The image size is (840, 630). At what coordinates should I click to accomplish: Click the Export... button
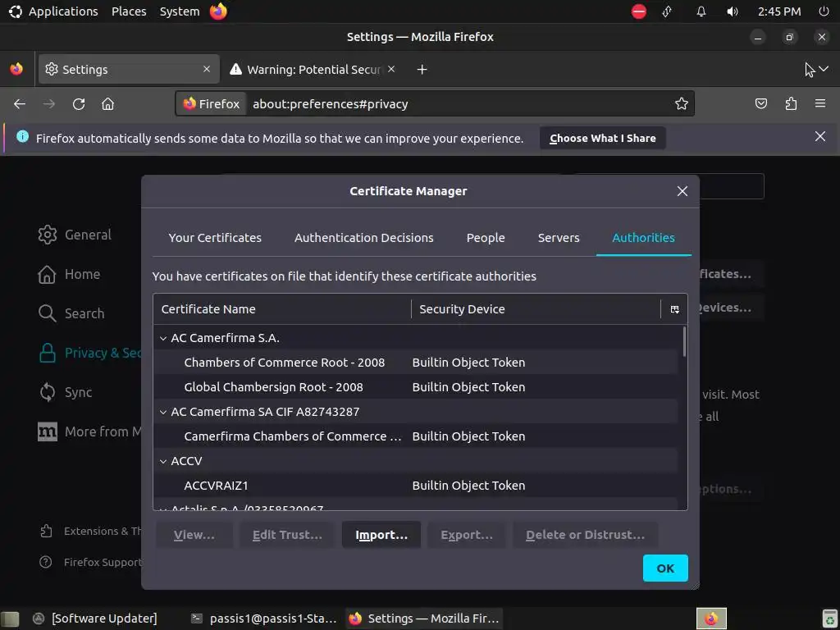coord(467,535)
